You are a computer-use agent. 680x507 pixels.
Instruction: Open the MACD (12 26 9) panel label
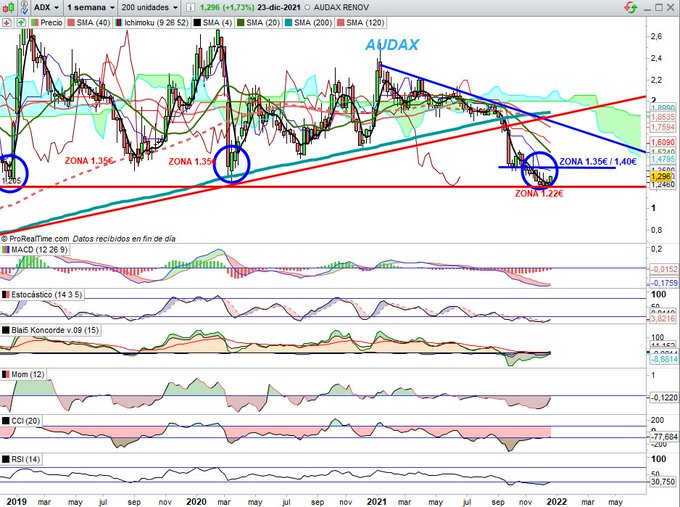(36, 250)
